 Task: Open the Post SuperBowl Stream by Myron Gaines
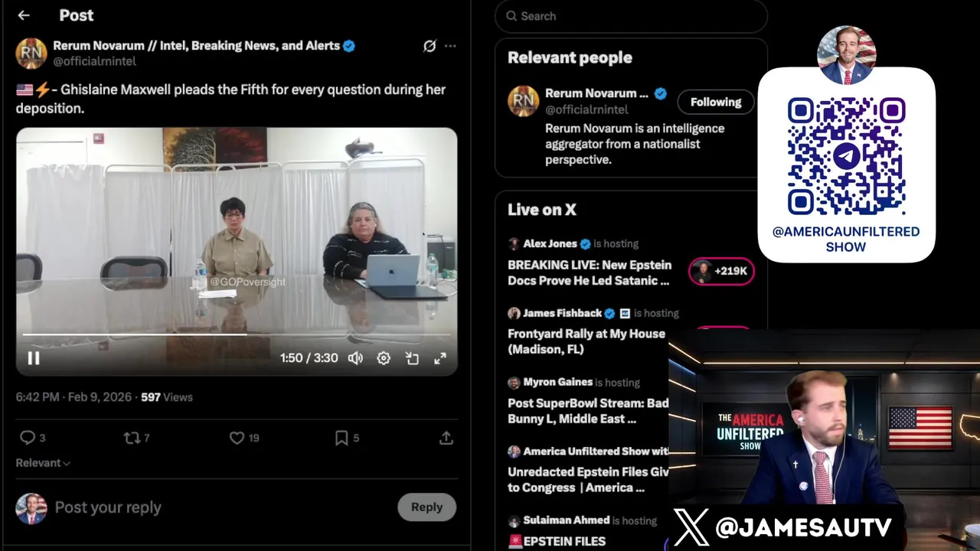pos(588,411)
